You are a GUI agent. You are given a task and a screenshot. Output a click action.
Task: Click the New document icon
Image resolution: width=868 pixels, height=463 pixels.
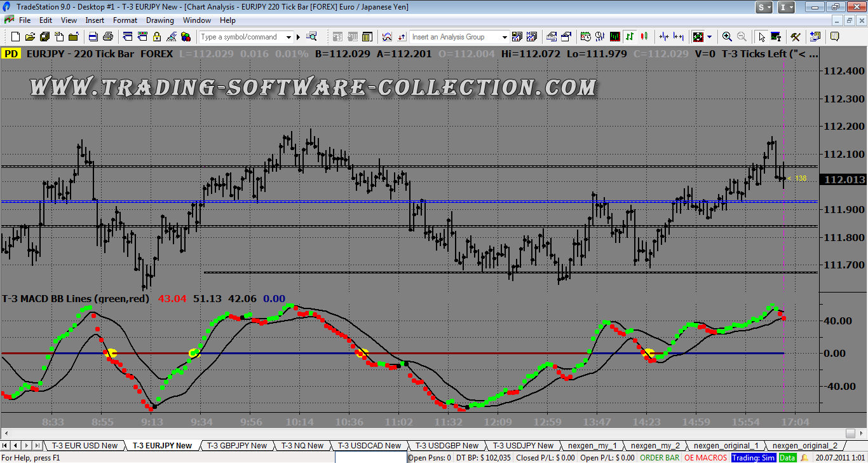click(x=17, y=37)
